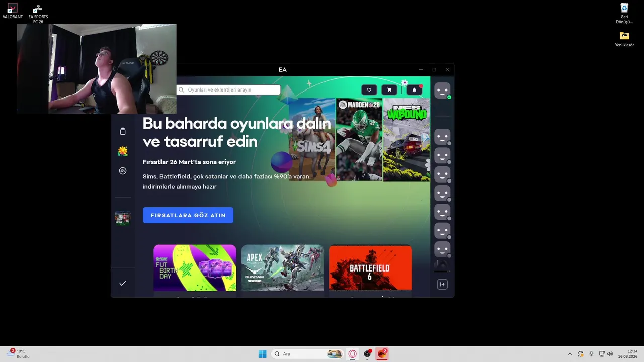
Task: Open the VALORANT desktop shortcut
Action: point(13,11)
